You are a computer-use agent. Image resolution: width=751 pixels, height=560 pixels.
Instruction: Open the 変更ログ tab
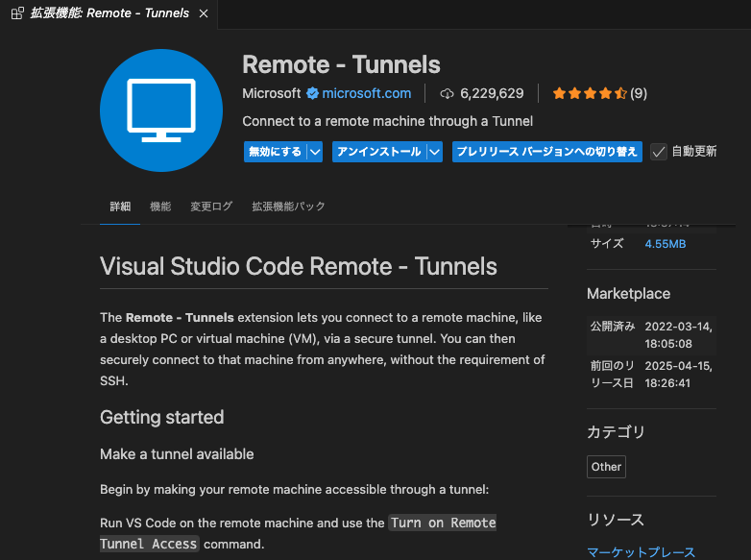click(x=211, y=207)
